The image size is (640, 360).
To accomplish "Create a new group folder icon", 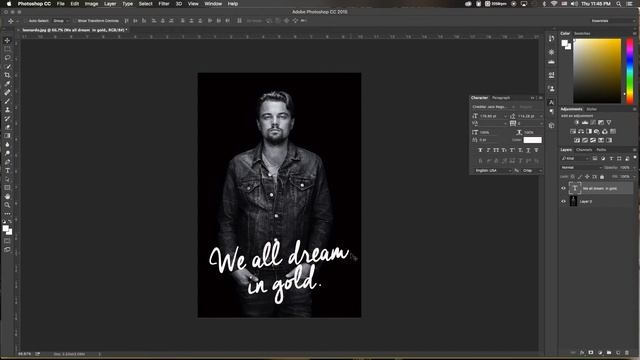I will pos(609,353).
